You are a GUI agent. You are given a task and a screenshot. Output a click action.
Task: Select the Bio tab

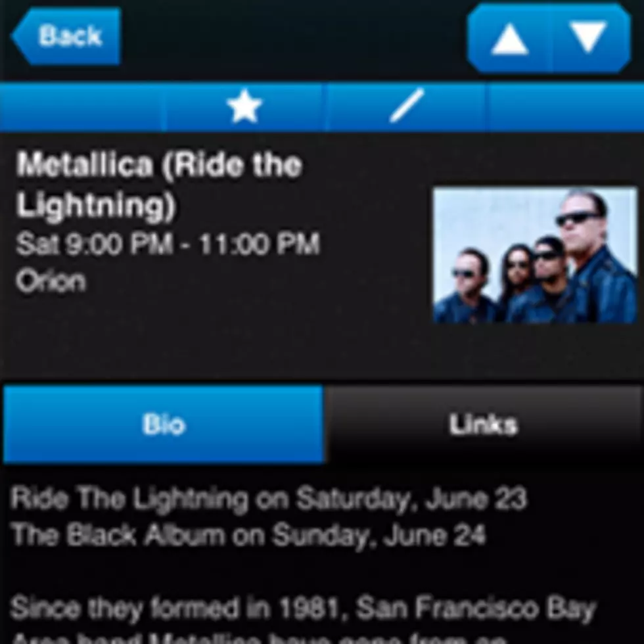164,425
